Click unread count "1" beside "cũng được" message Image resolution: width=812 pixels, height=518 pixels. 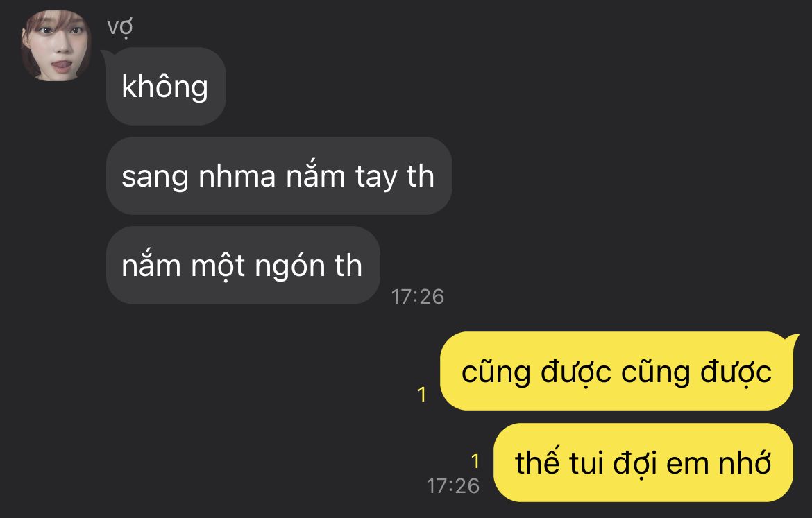pos(422,395)
